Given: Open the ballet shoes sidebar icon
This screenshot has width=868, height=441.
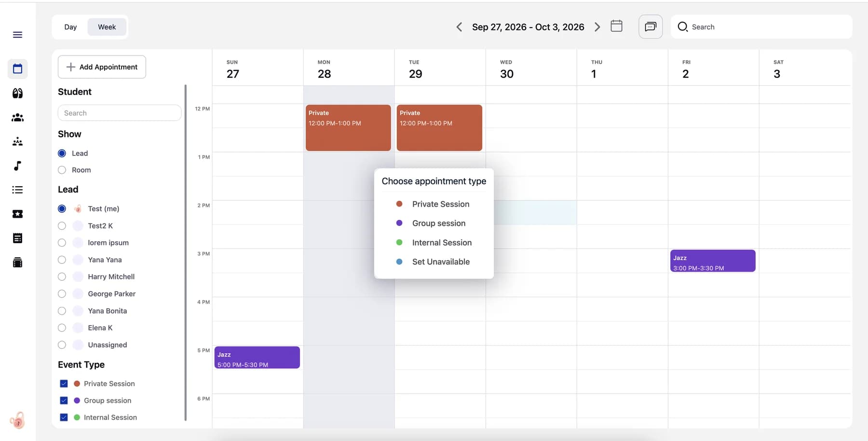Looking at the screenshot, I should tap(17, 93).
